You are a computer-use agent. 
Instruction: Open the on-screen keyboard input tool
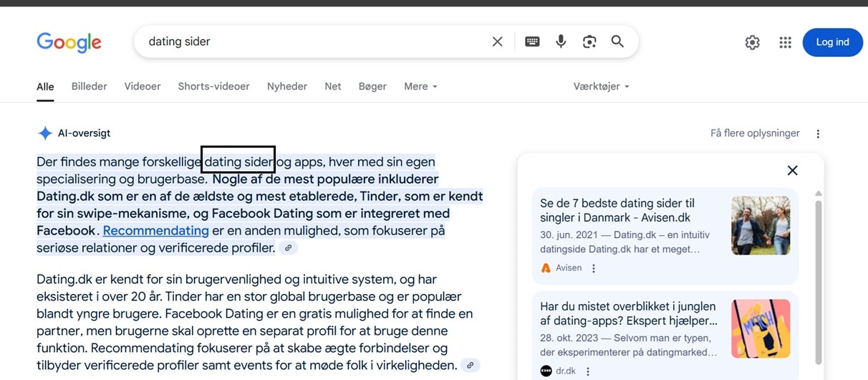pyautogui.click(x=532, y=42)
